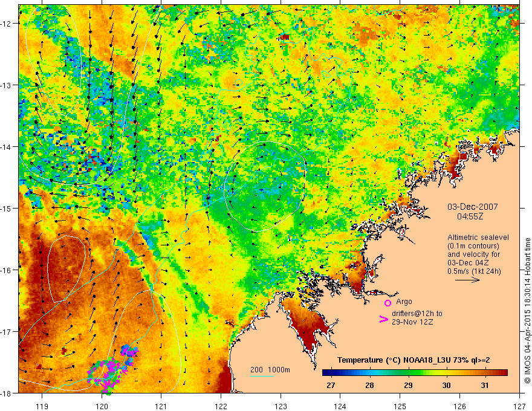
Task: Click longitude axis label 120
Action: click(102, 406)
